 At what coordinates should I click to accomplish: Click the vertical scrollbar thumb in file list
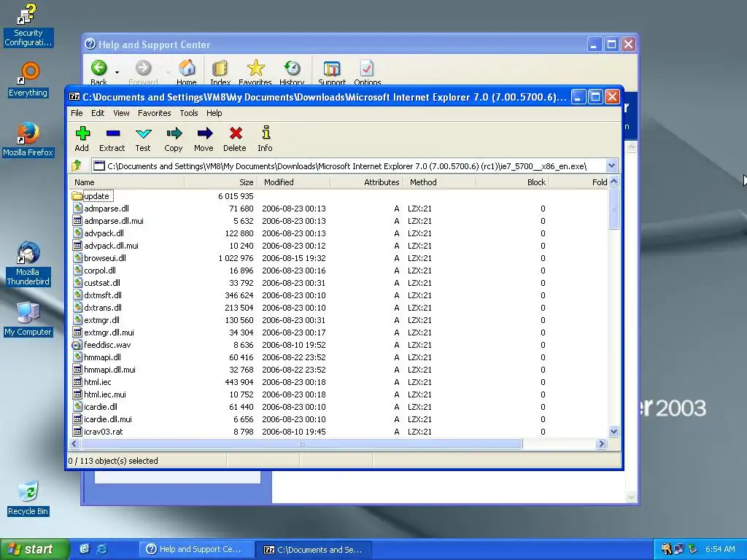click(x=614, y=209)
